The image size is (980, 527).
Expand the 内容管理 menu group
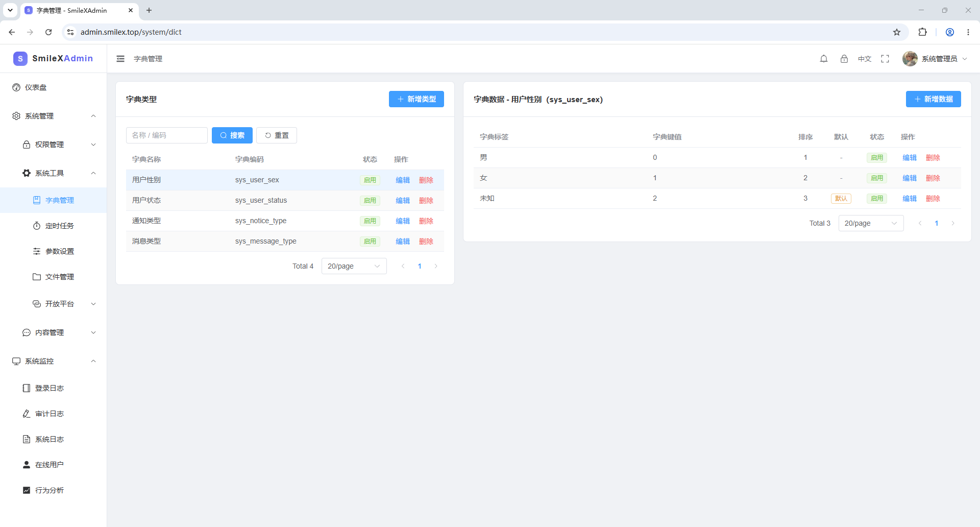tap(53, 332)
